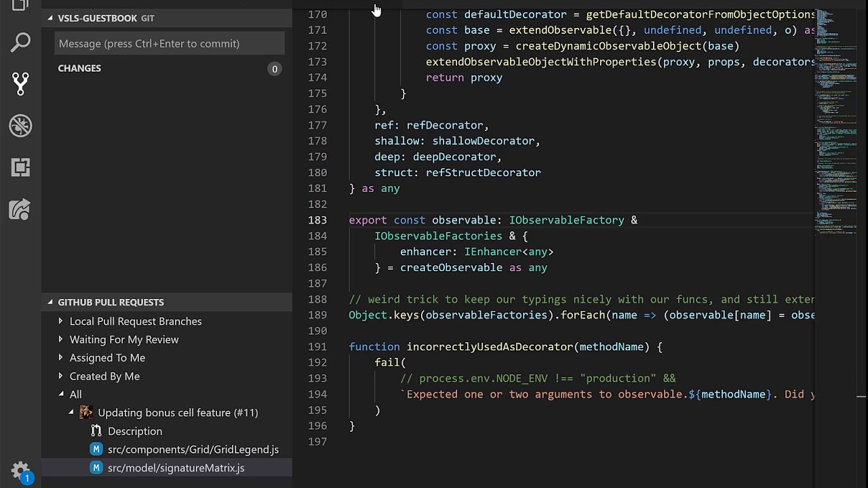This screenshot has height=488, width=868.
Task: Click the modified badge for signatureMatrix.js
Action: (96, 468)
